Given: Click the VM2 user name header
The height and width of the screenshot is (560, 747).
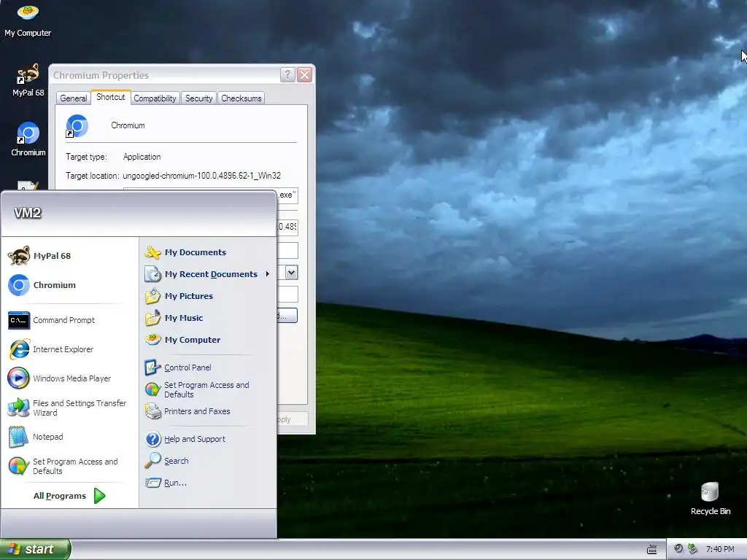Looking at the screenshot, I should [x=28, y=213].
